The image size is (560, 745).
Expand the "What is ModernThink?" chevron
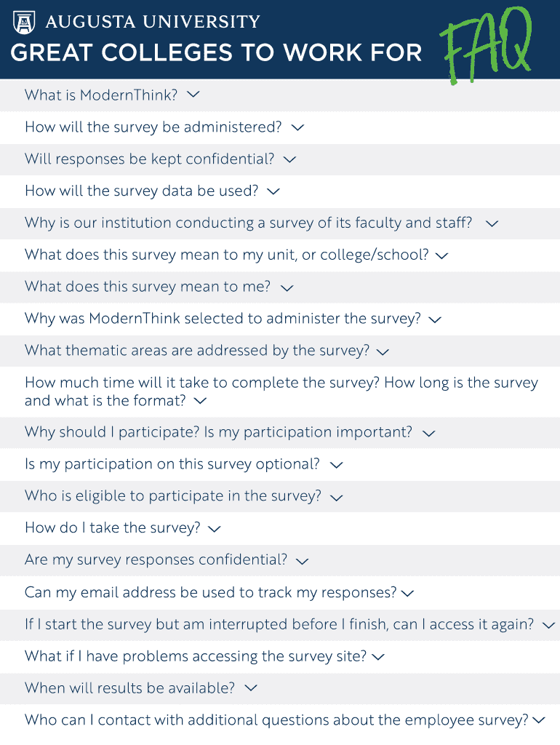click(193, 95)
